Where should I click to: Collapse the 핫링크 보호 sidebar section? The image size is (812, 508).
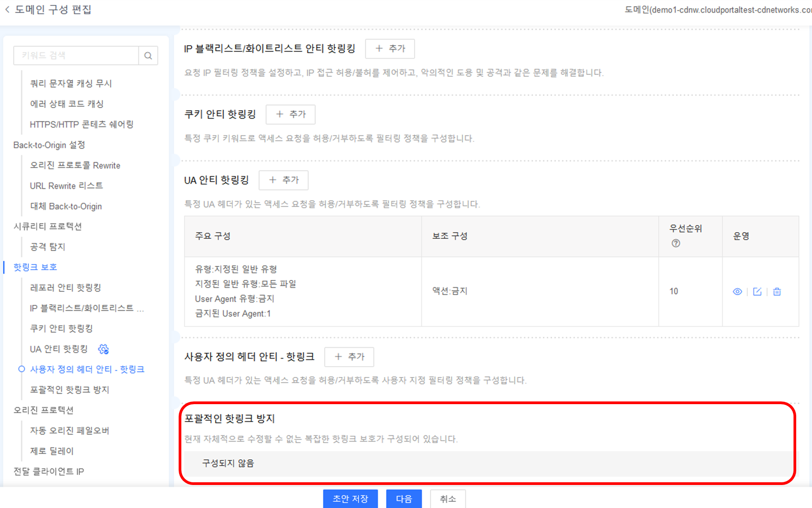point(35,267)
